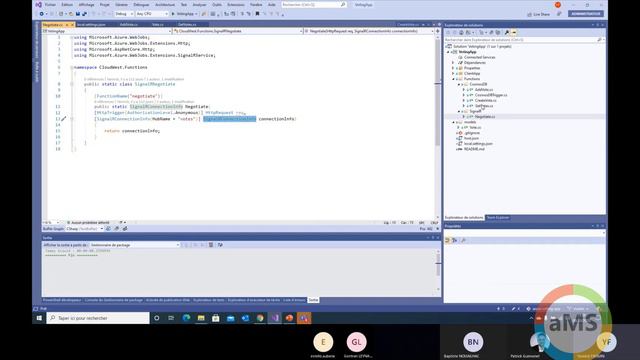Open the Fichier menu
Screen dimensions: 640x360
[50, 4]
